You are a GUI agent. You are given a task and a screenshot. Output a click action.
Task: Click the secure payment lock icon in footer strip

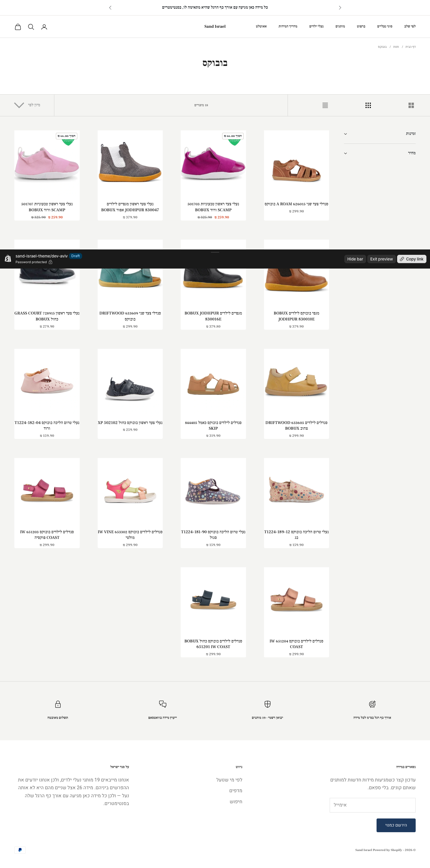pos(58,704)
